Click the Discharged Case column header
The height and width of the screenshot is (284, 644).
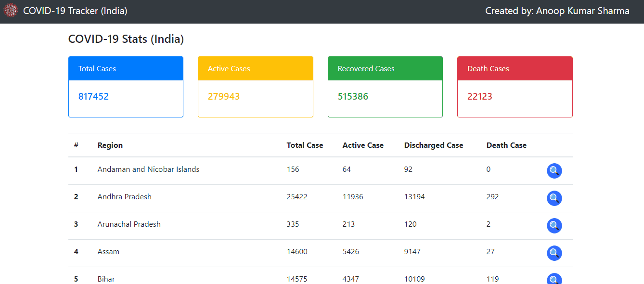tap(434, 145)
